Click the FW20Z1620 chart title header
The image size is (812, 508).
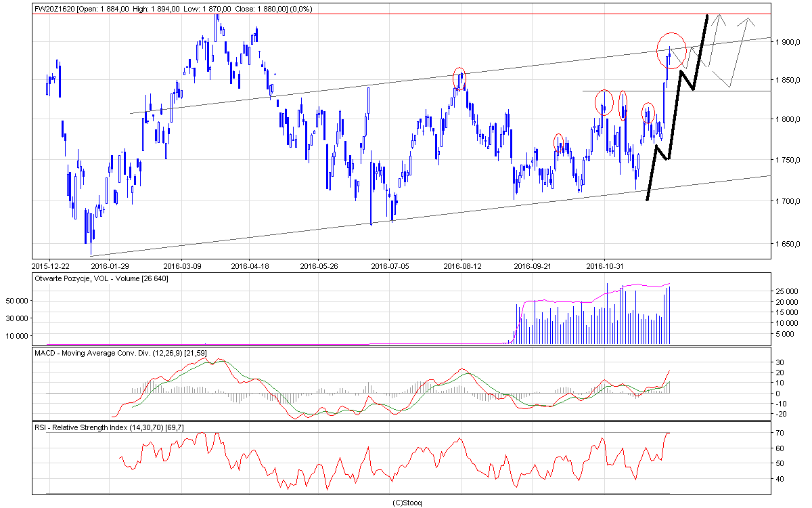coord(161,8)
